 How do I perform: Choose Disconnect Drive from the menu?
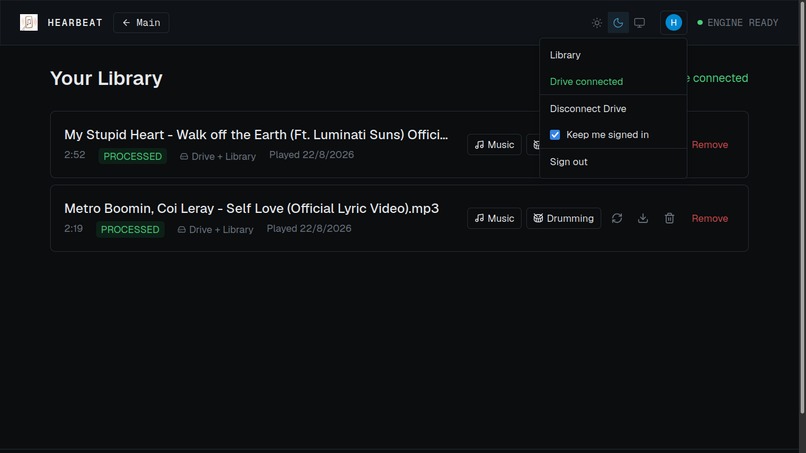coord(613,108)
